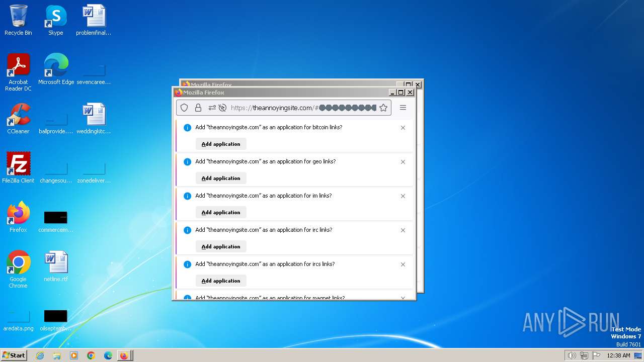Switch to Firefox taskbar button
The width and height of the screenshot is (644, 362).
[x=125, y=355]
